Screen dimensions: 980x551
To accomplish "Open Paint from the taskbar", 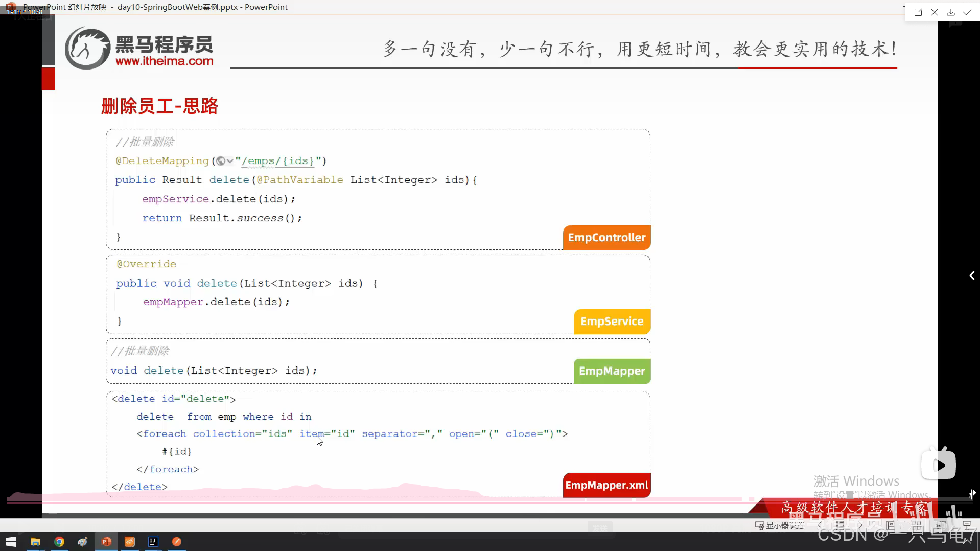I will click(83, 542).
